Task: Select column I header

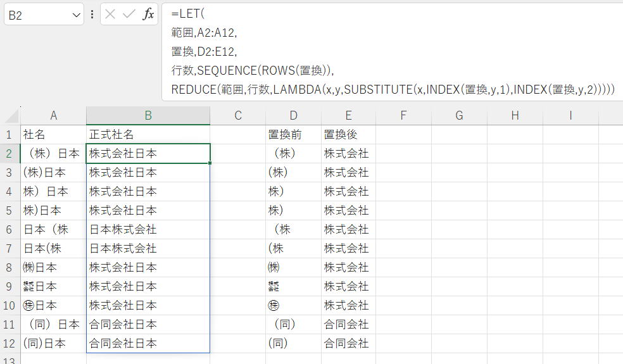Action: pyautogui.click(x=570, y=116)
